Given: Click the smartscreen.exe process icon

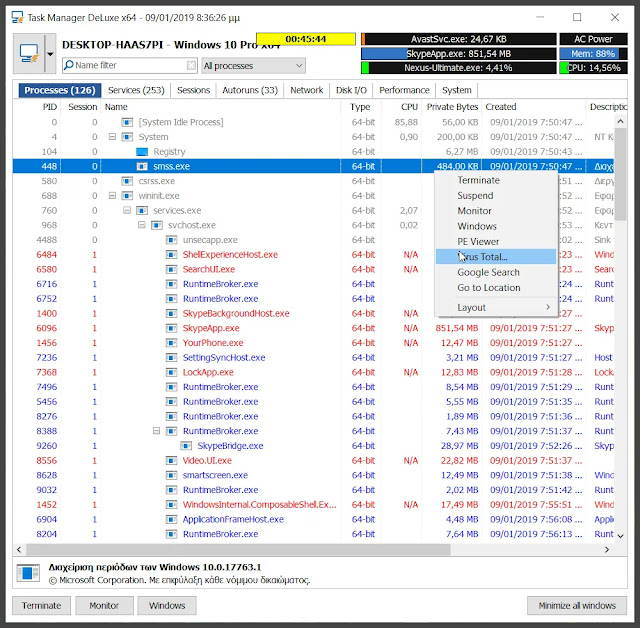Looking at the screenshot, I should point(171,475).
